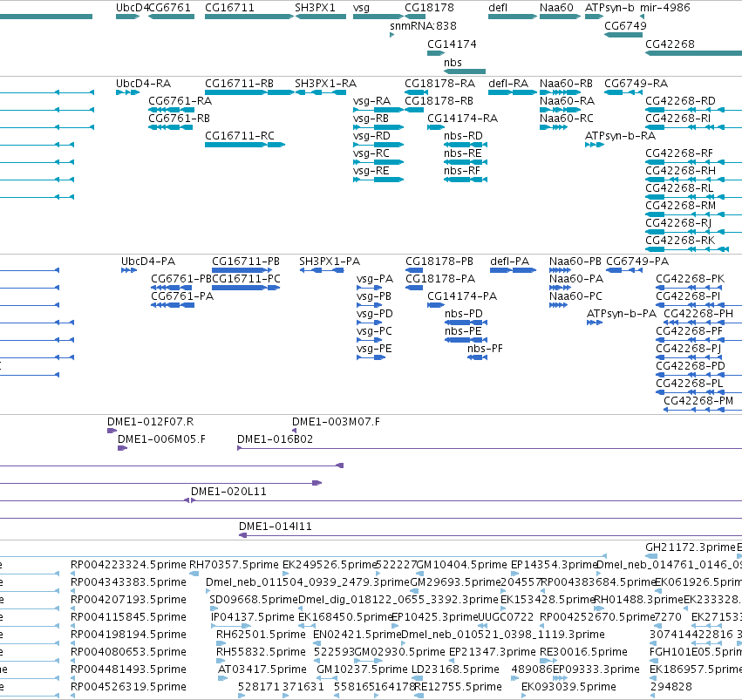Click the vsg-PB protein label

tap(374, 296)
